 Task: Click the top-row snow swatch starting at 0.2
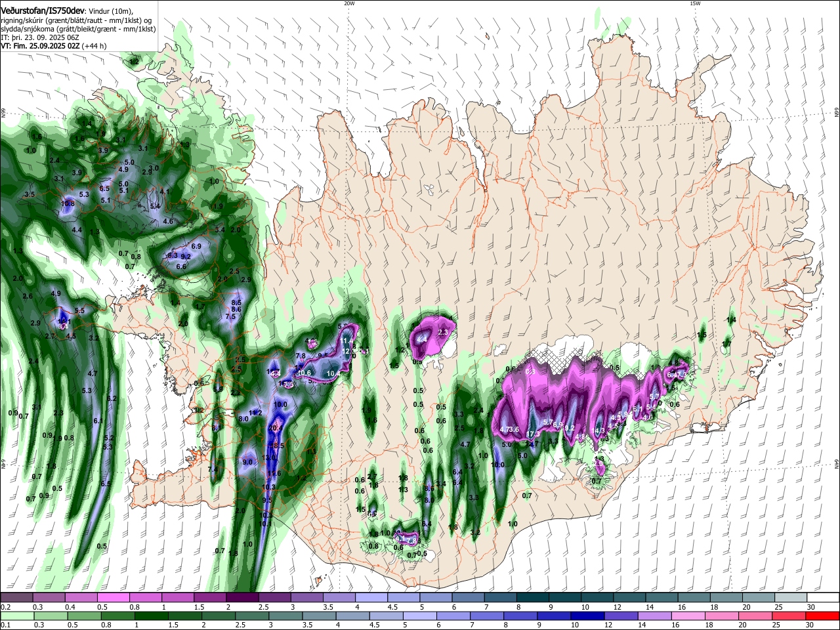coord(16,597)
